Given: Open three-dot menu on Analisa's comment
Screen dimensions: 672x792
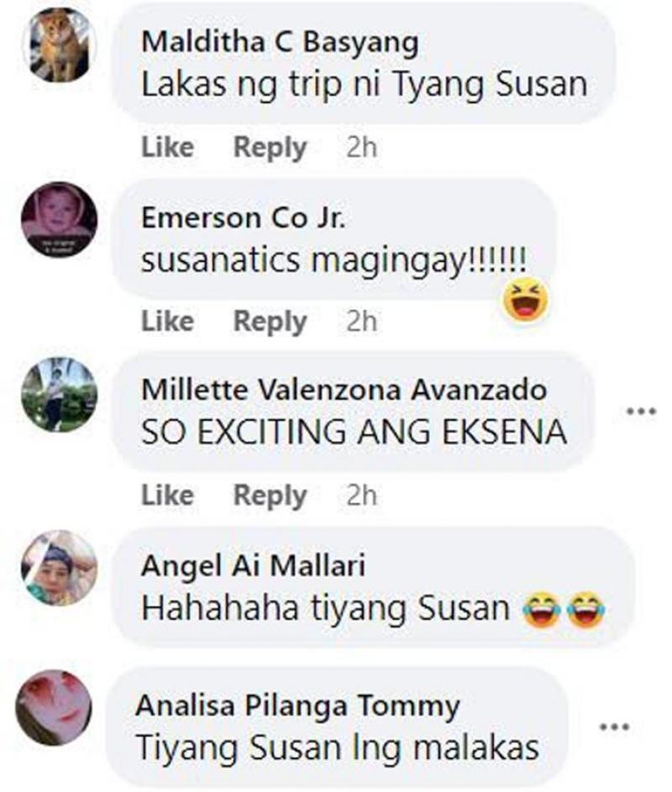Looking at the screenshot, I should click(614, 727).
